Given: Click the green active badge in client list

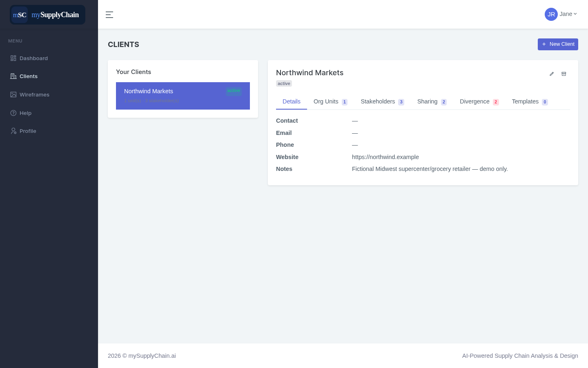Looking at the screenshot, I should (234, 91).
